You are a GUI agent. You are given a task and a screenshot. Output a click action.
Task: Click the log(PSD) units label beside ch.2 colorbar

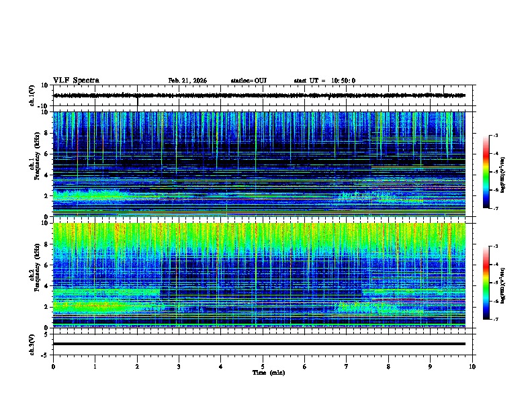(x=504, y=285)
